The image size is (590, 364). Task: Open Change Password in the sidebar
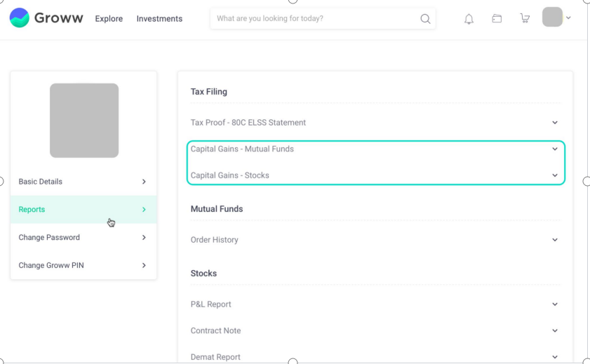83,237
